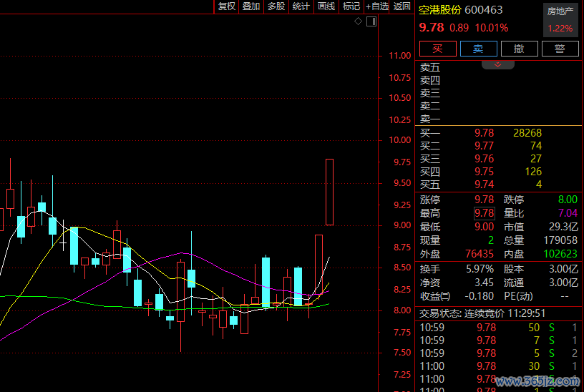Viewport: 584px width, 392px height.
Task: Click the 11.00 price axis label
Action: tap(399, 56)
